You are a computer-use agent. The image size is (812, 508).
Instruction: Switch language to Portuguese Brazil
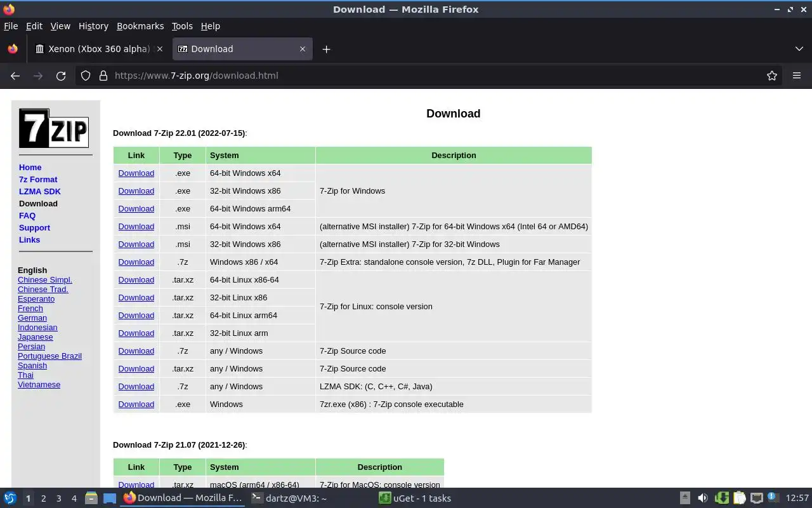click(49, 356)
